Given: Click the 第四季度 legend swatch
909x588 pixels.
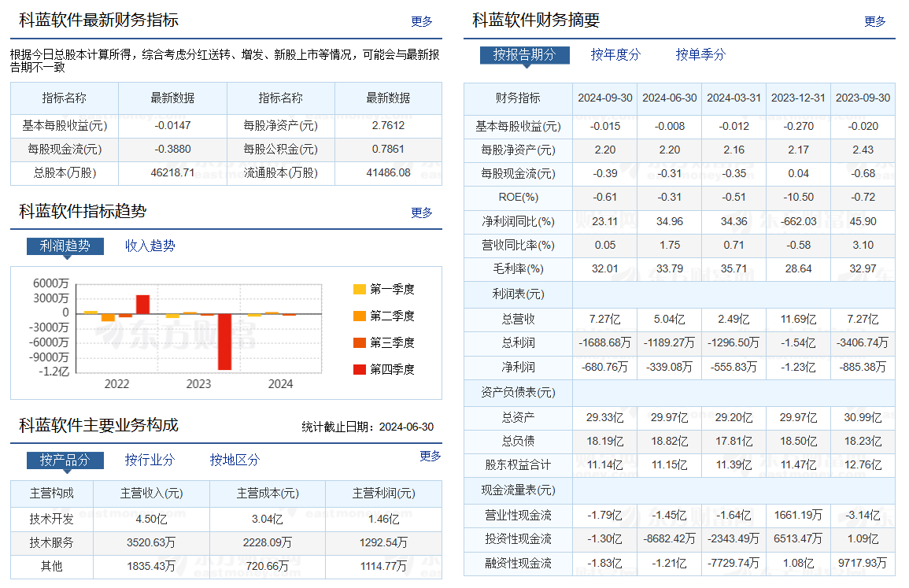Looking at the screenshot, I should pyautogui.click(x=360, y=369).
